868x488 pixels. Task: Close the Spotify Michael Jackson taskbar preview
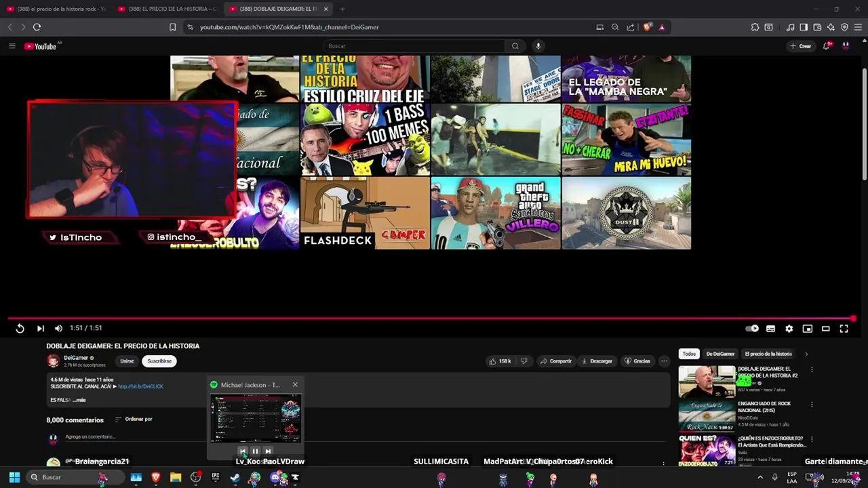click(x=295, y=385)
